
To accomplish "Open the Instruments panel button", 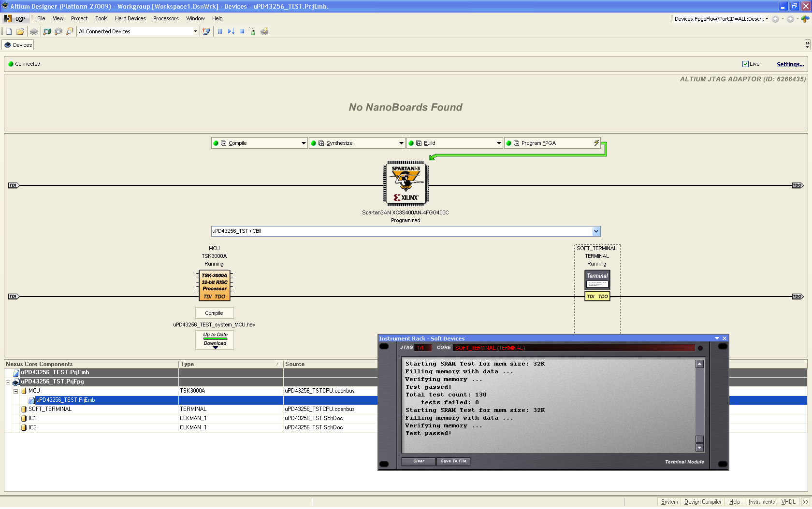I will point(761,502).
